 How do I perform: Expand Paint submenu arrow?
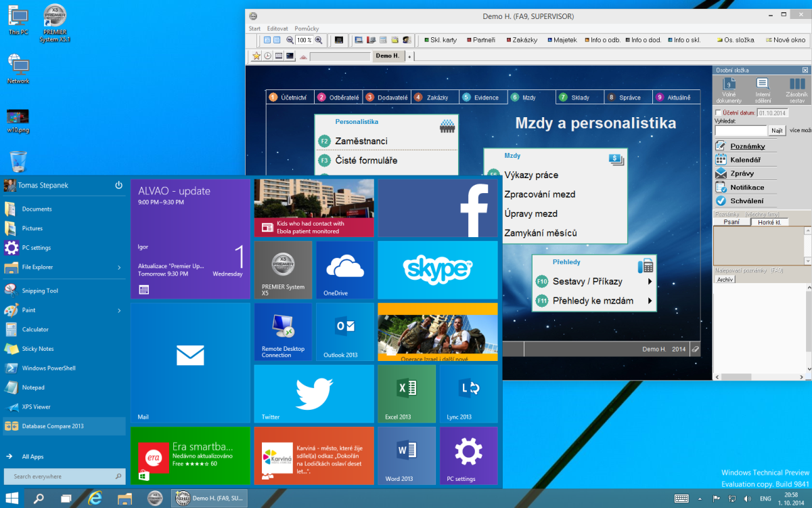[119, 310]
